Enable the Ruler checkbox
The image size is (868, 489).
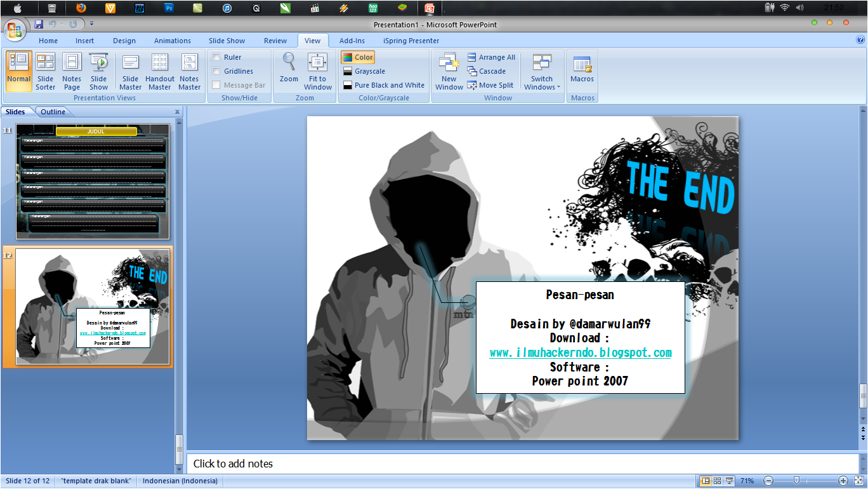click(x=216, y=57)
